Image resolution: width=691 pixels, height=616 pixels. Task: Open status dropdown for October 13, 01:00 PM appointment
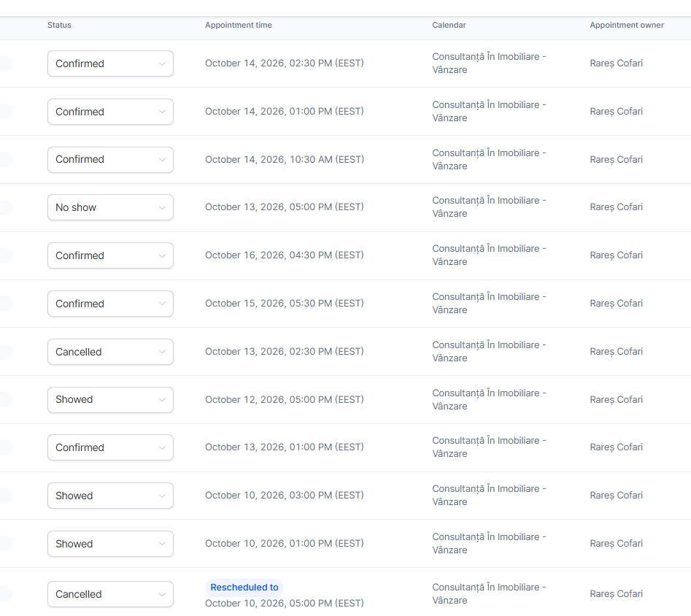click(110, 447)
